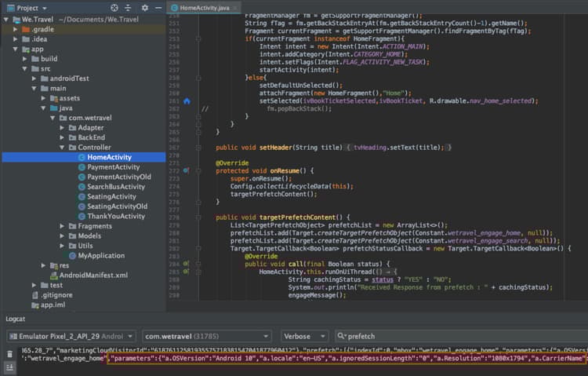This screenshot has height=376, width=588.
Task: Toggle fold marker at targetPrefetchContent method
Action: point(199,217)
